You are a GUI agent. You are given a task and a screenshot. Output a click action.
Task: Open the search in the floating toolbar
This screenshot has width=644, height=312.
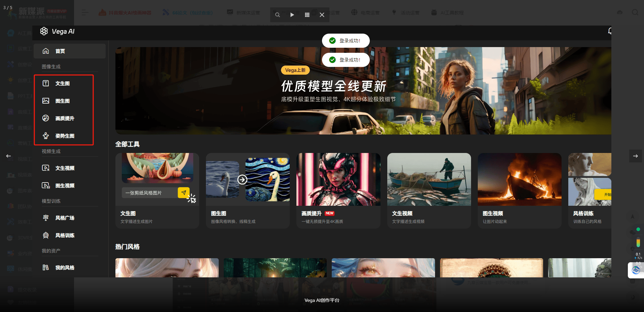click(x=277, y=14)
